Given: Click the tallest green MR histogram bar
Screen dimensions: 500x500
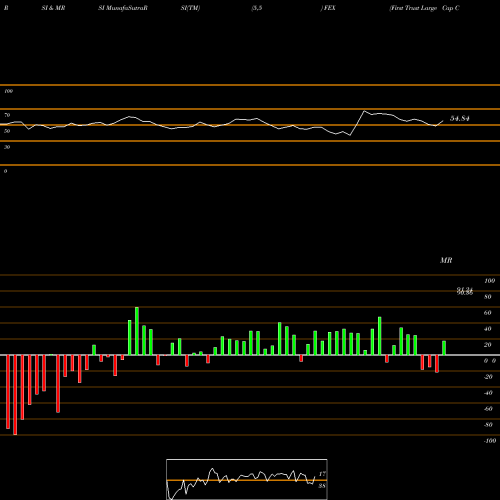Looking at the screenshot, I should [x=137, y=331].
